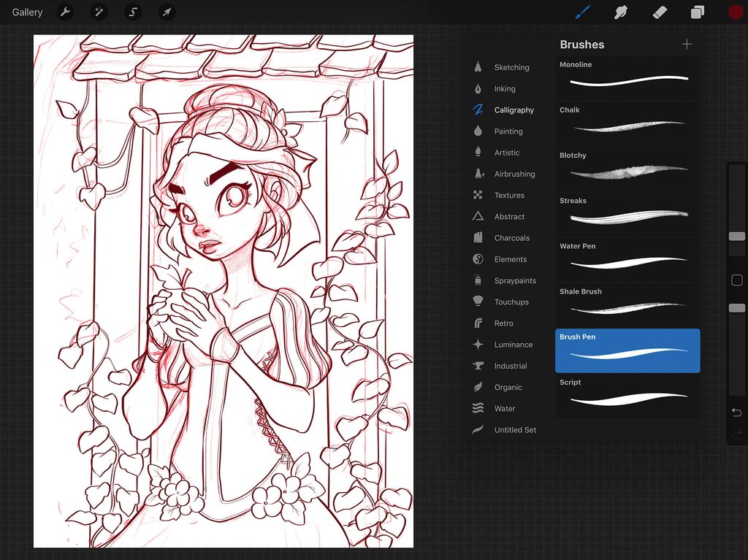Viewport: 748px width, 560px height.
Task: Activate the Transform arrow tool
Action: (x=167, y=12)
